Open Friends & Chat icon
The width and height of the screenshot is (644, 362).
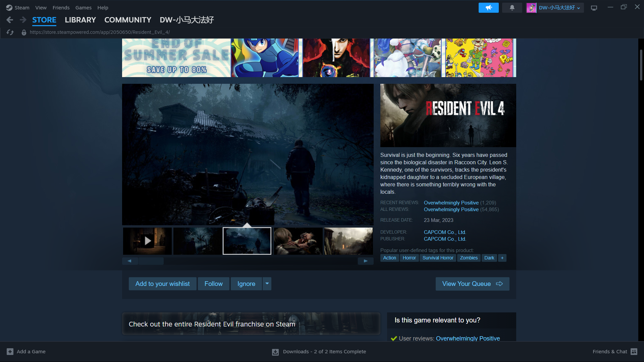(x=634, y=352)
